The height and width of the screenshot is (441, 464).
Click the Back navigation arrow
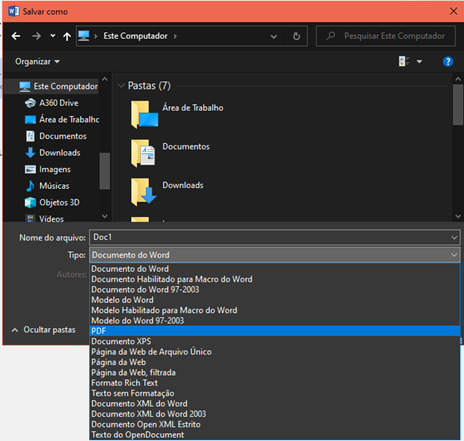[x=16, y=36]
